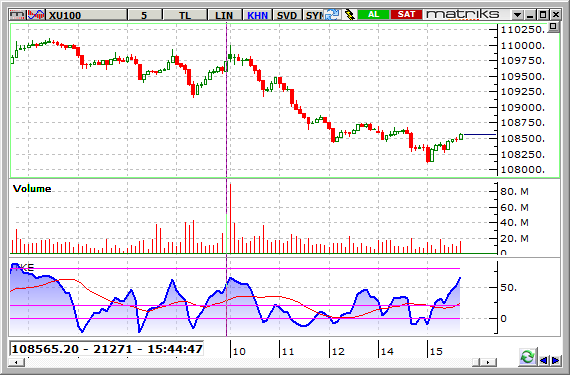Select the TL currency button
The width and height of the screenshot is (570, 375).
(185, 15)
